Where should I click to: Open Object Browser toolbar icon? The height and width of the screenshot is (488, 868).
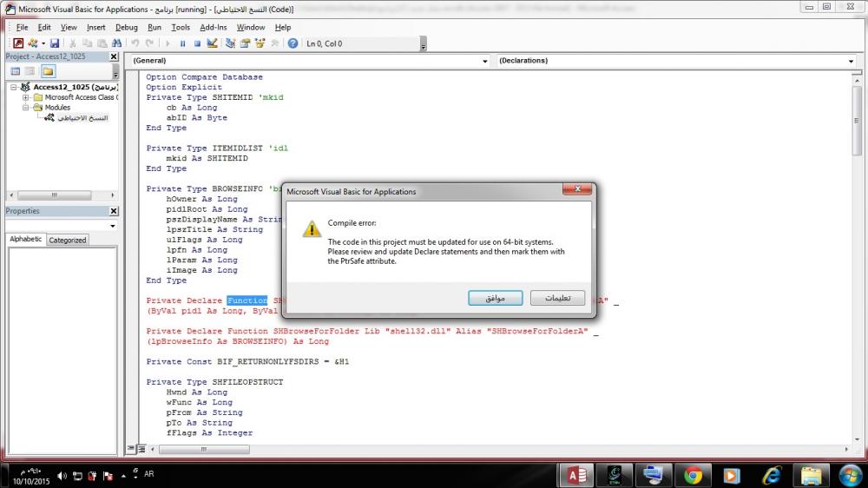(260, 43)
